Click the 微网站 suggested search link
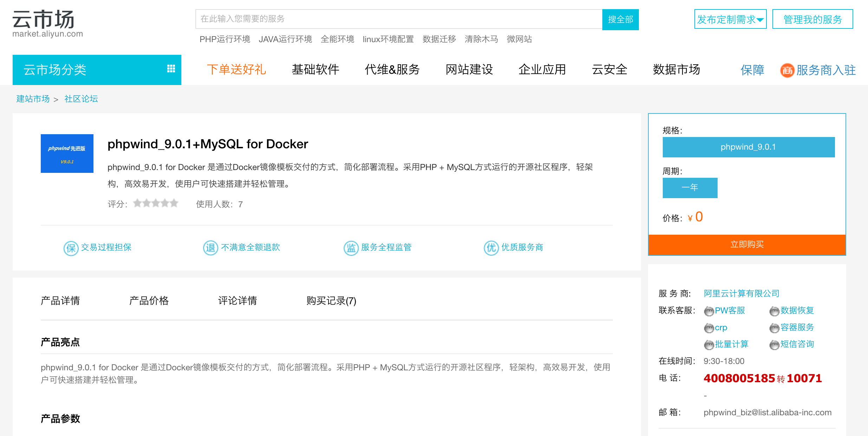 click(x=519, y=39)
